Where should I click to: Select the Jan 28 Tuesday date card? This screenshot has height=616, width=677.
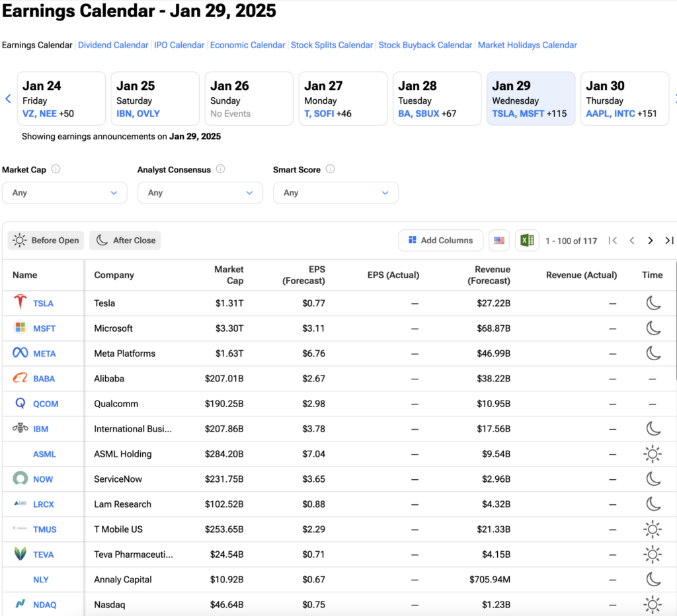[437, 98]
